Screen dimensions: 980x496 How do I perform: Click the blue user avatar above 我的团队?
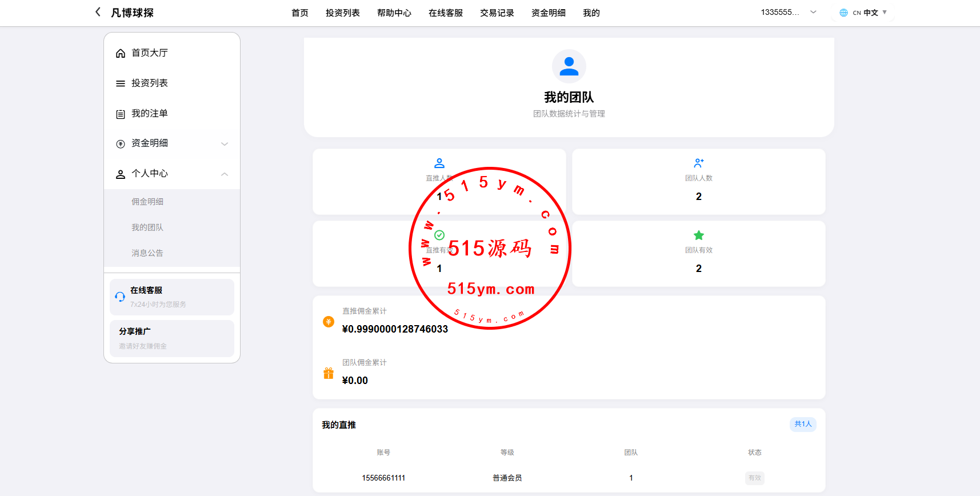(569, 66)
